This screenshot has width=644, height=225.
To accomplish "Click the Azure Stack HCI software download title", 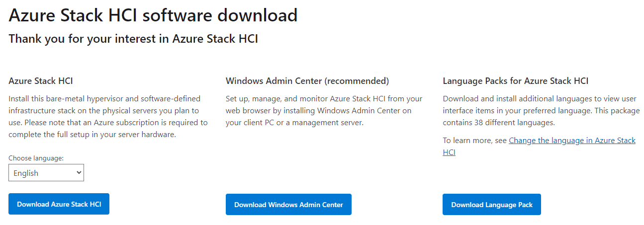I will pyautogui.click(x=153, y=15).
